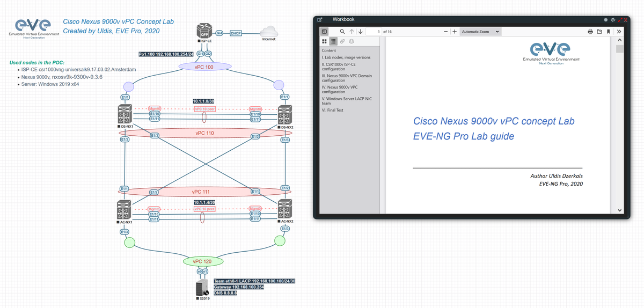Viewport: 644px width, 308px height.
Task: Select the AC-NX1 Nexus switch node
Action: (125, 210)
